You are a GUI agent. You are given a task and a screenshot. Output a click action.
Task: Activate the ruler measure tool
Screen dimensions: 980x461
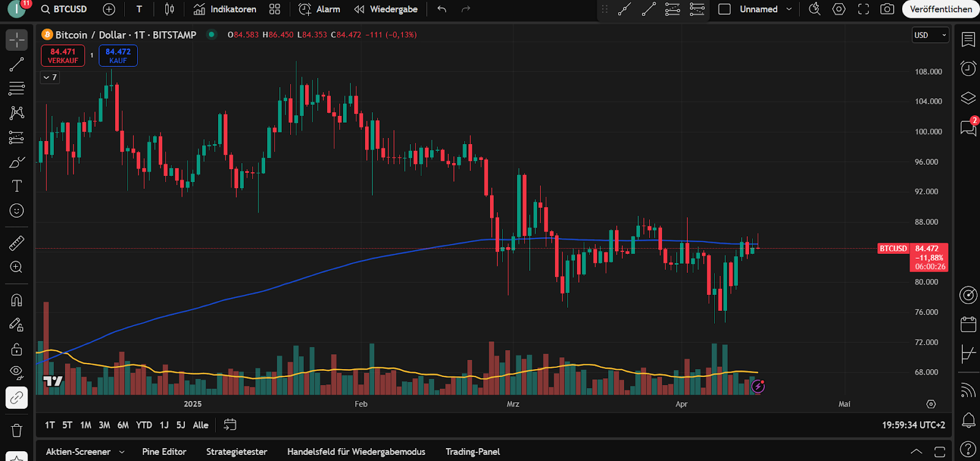coord(17,243)
